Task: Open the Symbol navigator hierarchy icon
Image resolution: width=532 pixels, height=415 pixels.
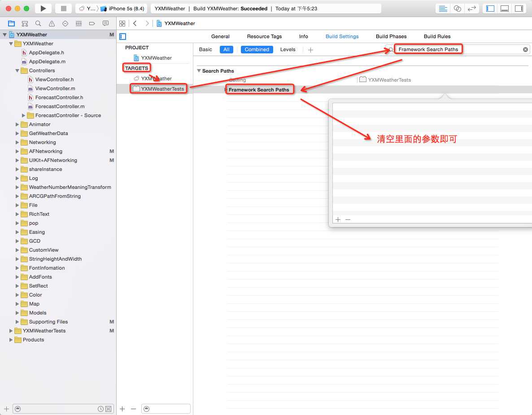Action: 25,23
